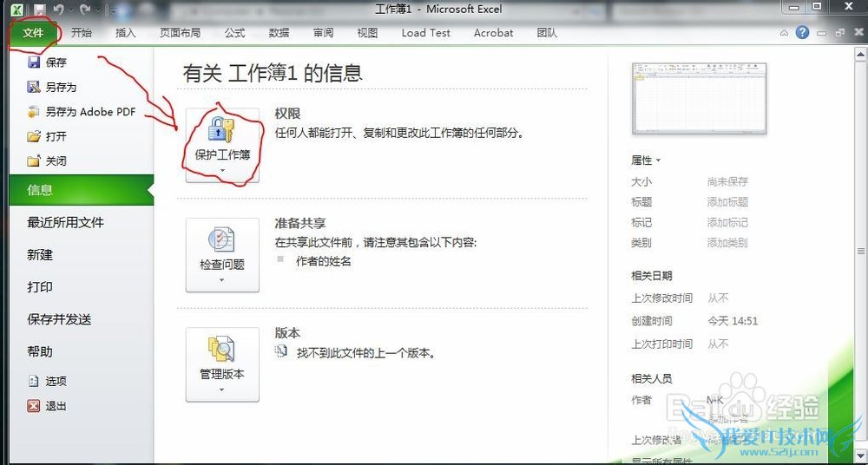Click the 版本 heading
868x465 pixels.
[288, 332]
